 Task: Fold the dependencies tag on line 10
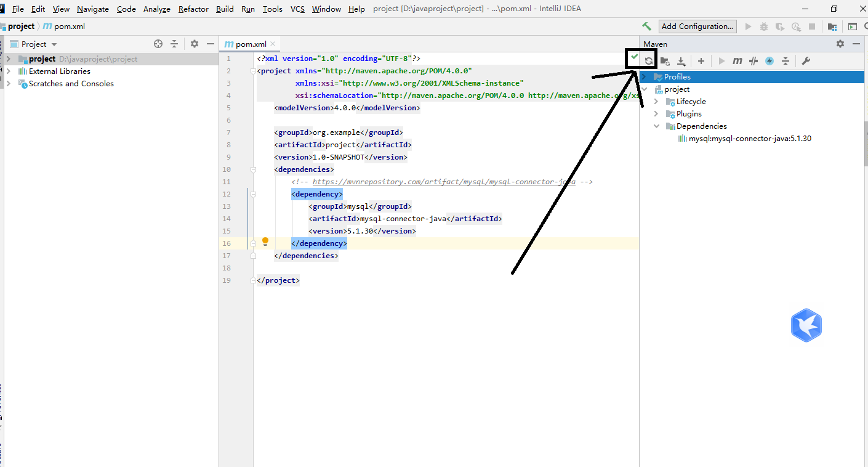coord(253,169)
